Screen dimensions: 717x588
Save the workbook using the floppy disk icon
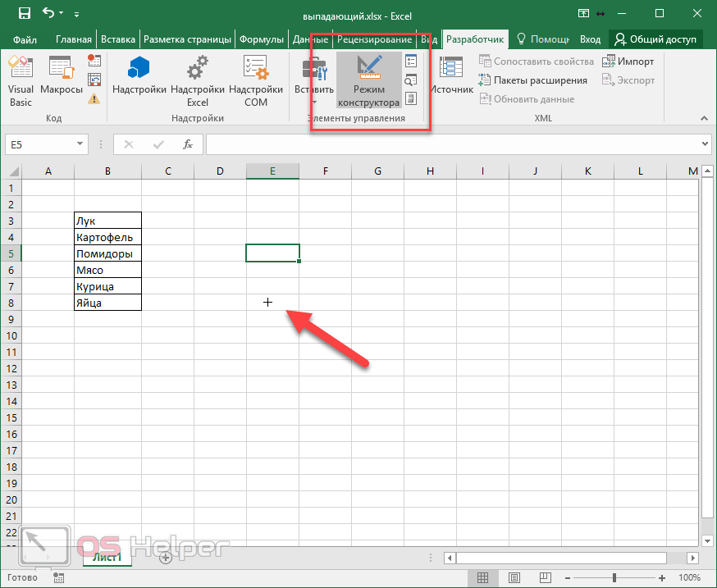tap(24, 13)
